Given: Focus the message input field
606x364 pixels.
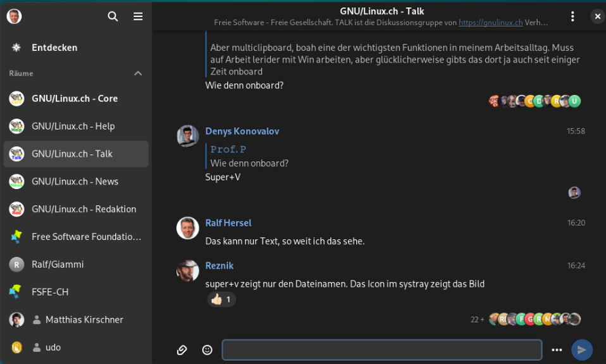Looking at the screenshot, I should pyautogui.click(x=382, y=350).
